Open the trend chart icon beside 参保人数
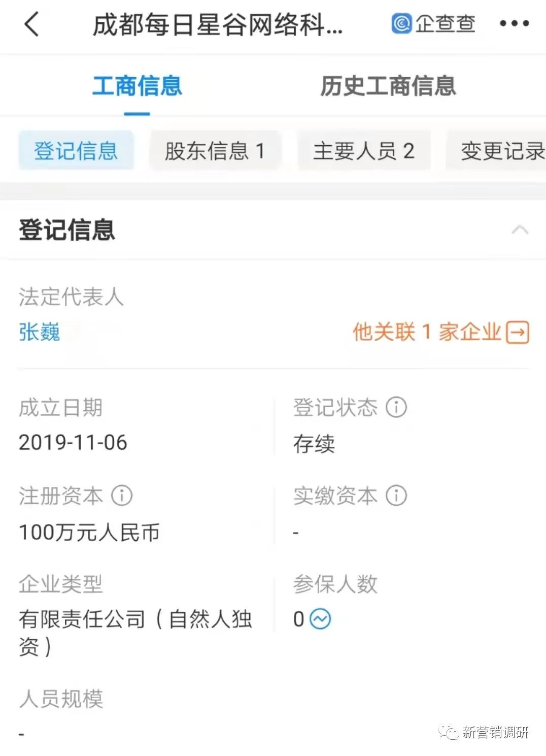 point(320,619)
